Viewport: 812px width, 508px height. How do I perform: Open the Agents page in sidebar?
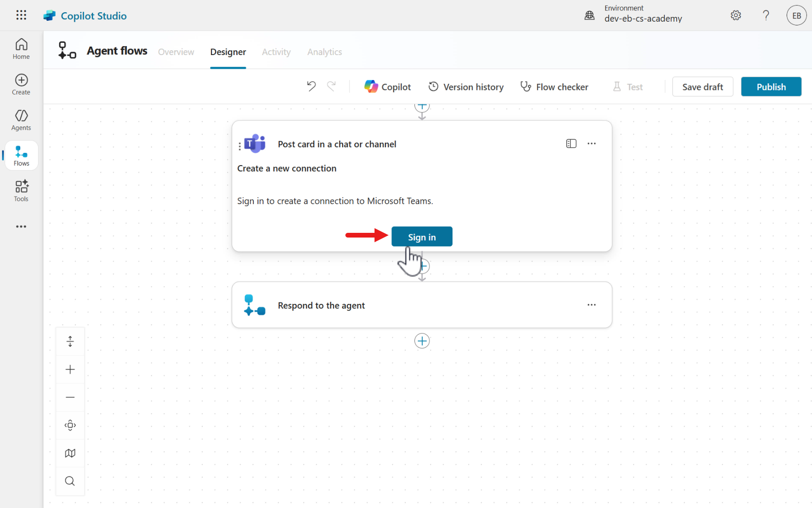(x=21, y=120)
